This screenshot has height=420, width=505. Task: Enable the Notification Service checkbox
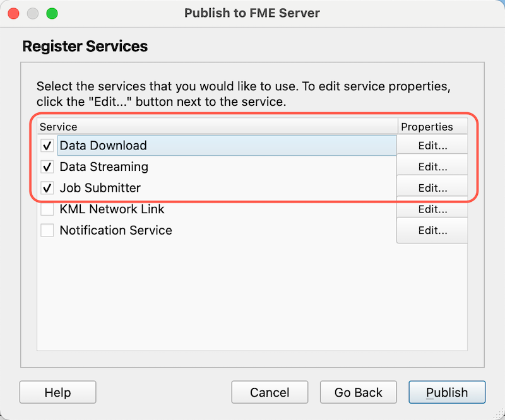pos(47,230)
